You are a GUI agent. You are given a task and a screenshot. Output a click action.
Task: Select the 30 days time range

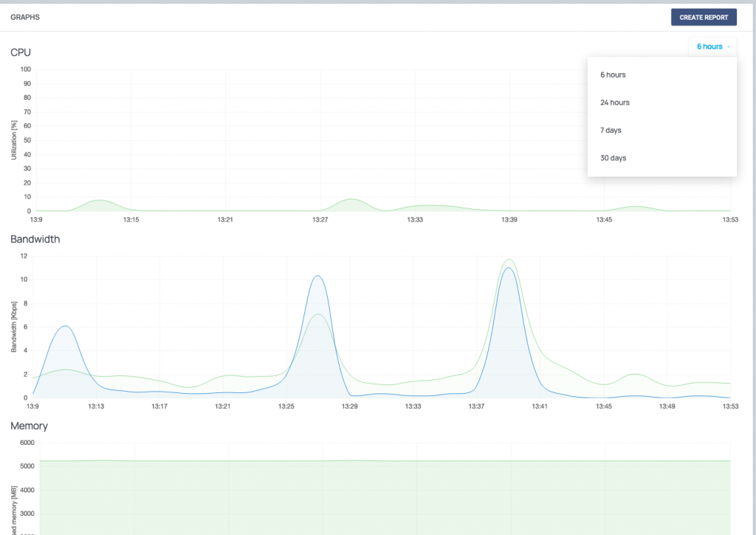click(661, 157)
